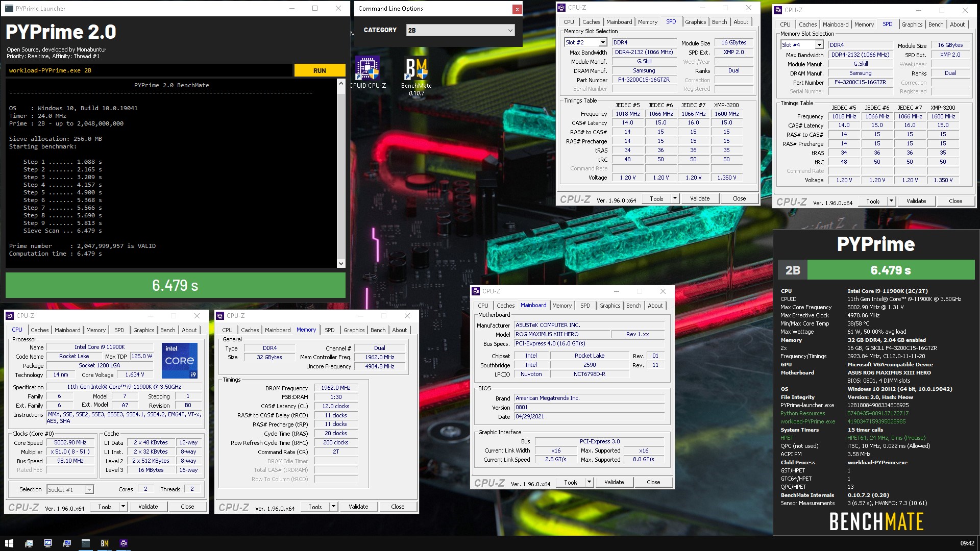Click the CPU-Z purple taskbar icon

pos(123,543)
